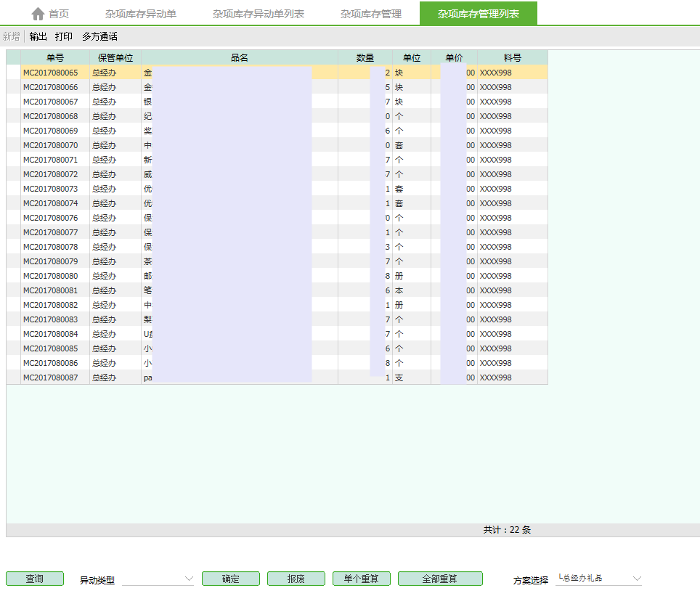Click the 确定 button
The image size is (700, 604).
230,579
